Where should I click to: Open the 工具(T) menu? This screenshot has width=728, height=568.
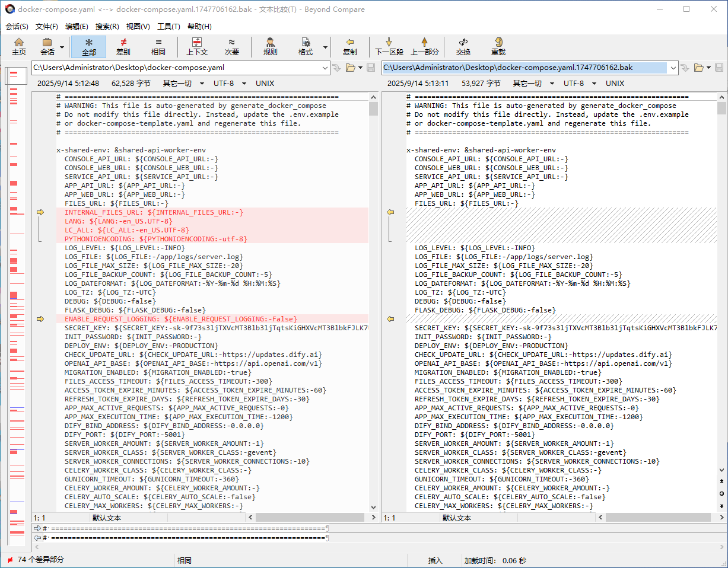(x=169, y=26)
